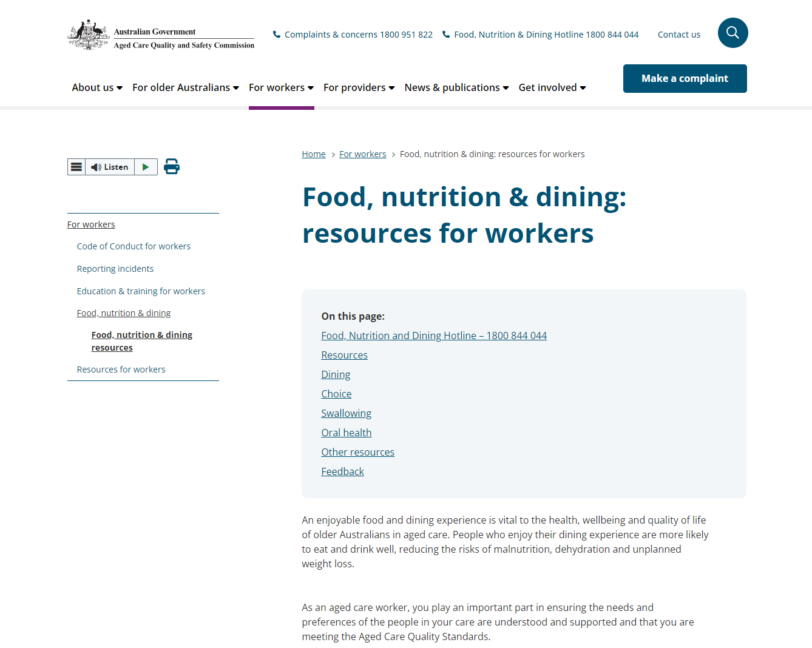Click the phone icon beside Complaints & concerns
Viewport: 812px width, 648px height.
[x=277, y=35]
